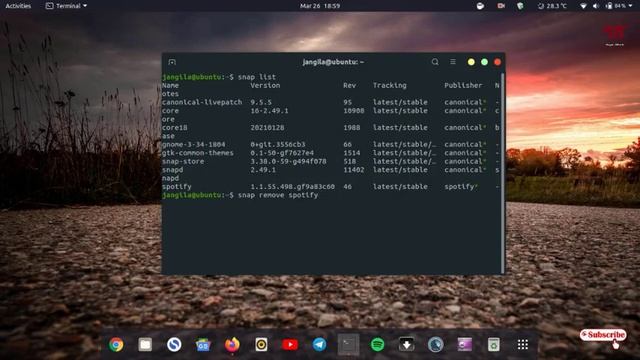Open the shield tray icon
The width and height of the screenshot is (640, 360).
click(520, 6)
